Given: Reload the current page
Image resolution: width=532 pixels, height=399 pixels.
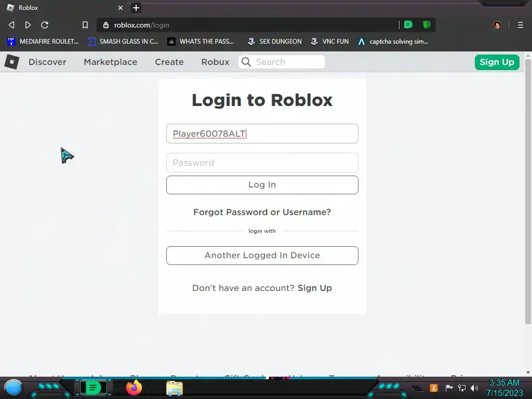Looking at the screenshot, I should coord(45,25).
